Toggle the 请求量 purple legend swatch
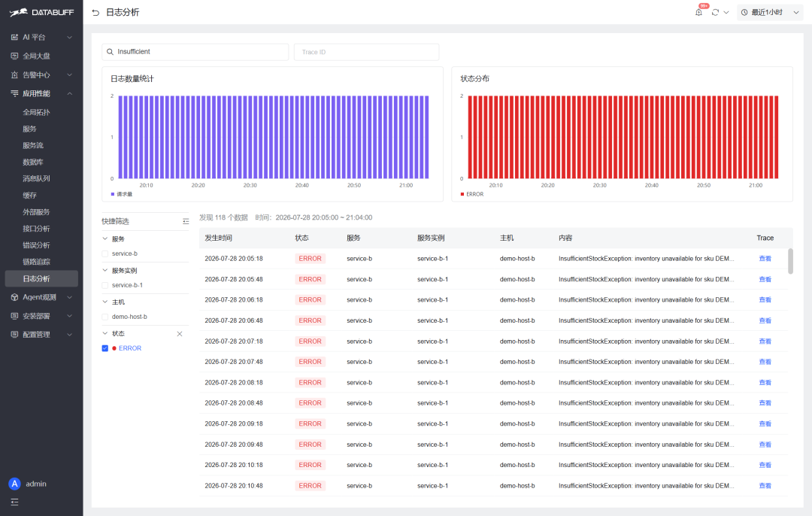This screenshot has height=516, width=812. 113,194
